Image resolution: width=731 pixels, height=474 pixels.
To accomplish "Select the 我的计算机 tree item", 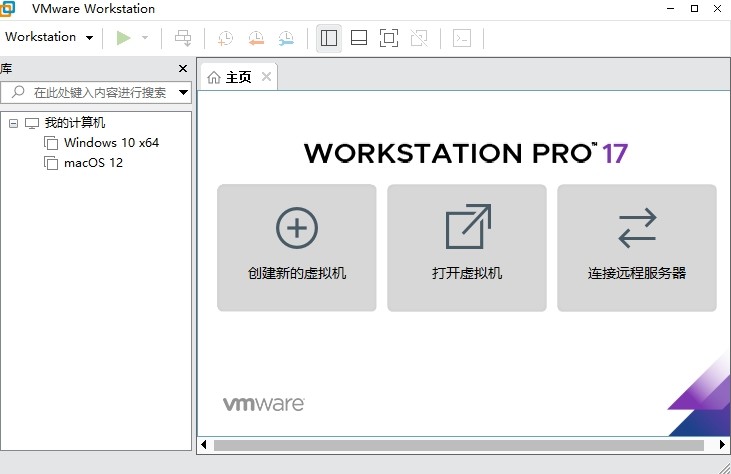I will pyautogui.click(x=75, y=123).
